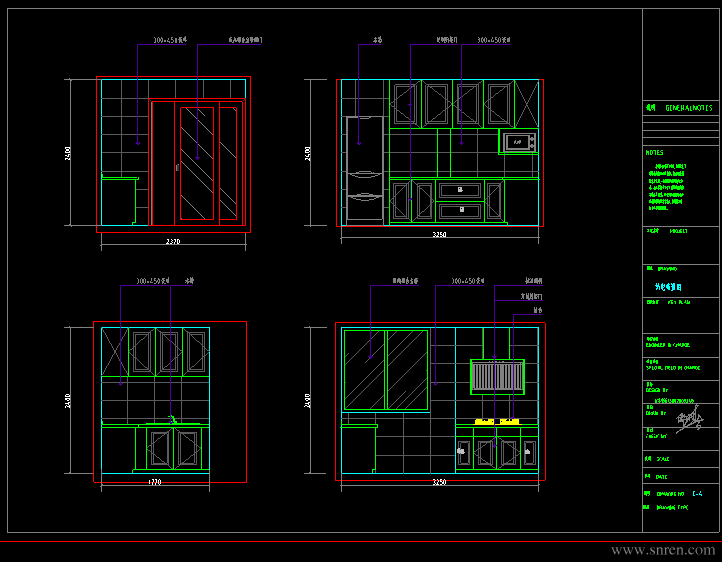This screenshot has height=562, width=722.
Task: Click the yellow gas stove burners
Action: click(497, 421)
